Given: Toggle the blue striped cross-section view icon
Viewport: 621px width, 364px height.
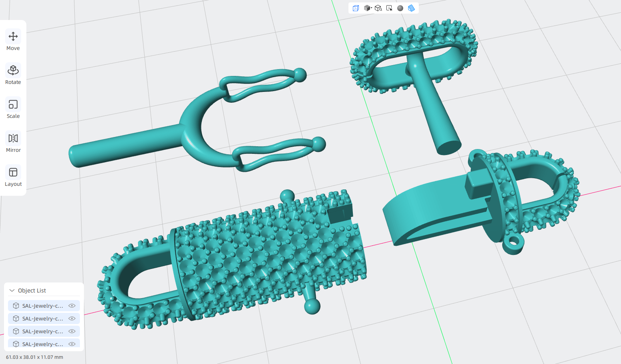Looking at the screenshot, I should [x=411, y=8].
